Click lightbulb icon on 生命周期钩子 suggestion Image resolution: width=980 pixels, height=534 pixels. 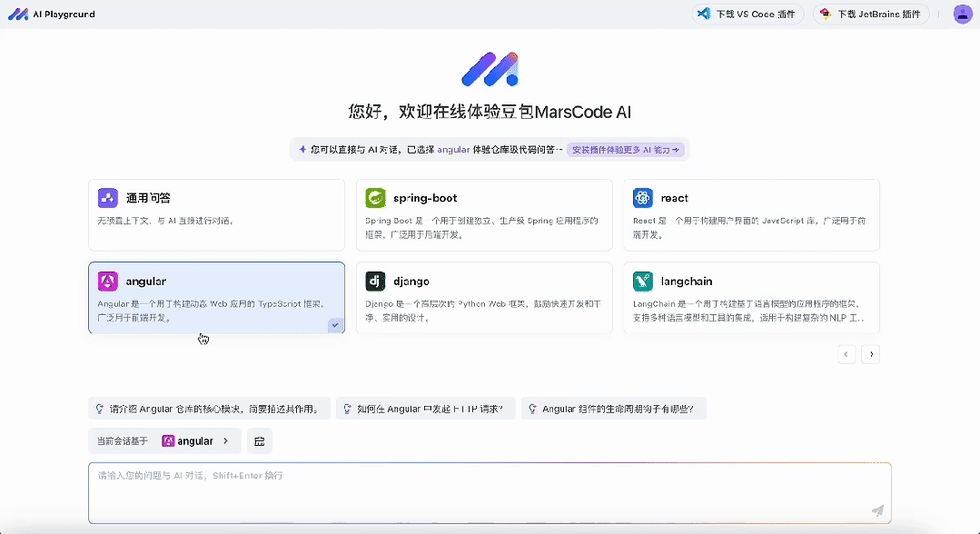532,409
